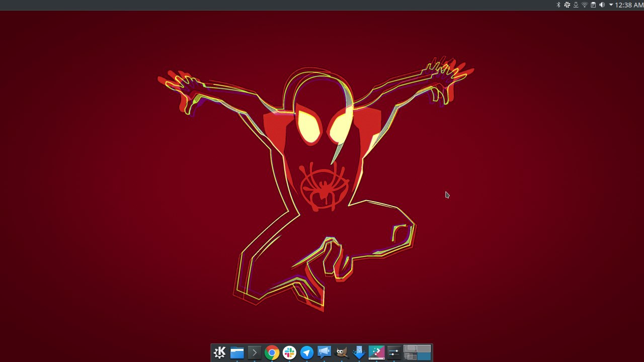Open the clipboard tray icon
644x362 pixels.
593,5
